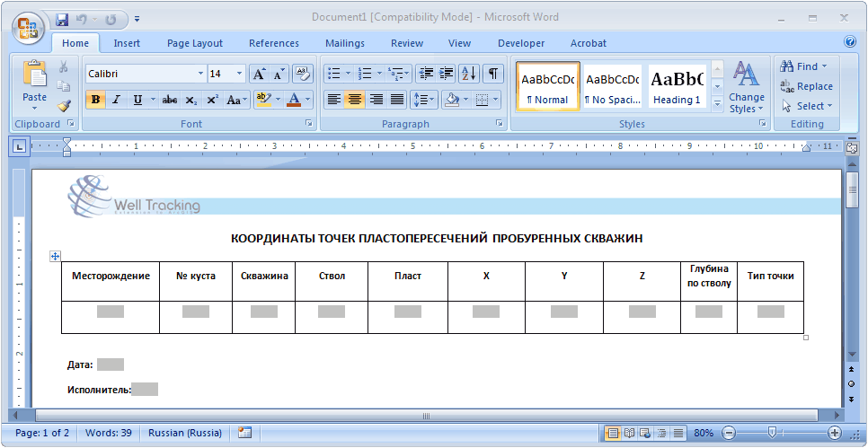The height and width of the screenshot is (448, 868).
Task: Expand the Change Styles menu
Action: (746, 88)
